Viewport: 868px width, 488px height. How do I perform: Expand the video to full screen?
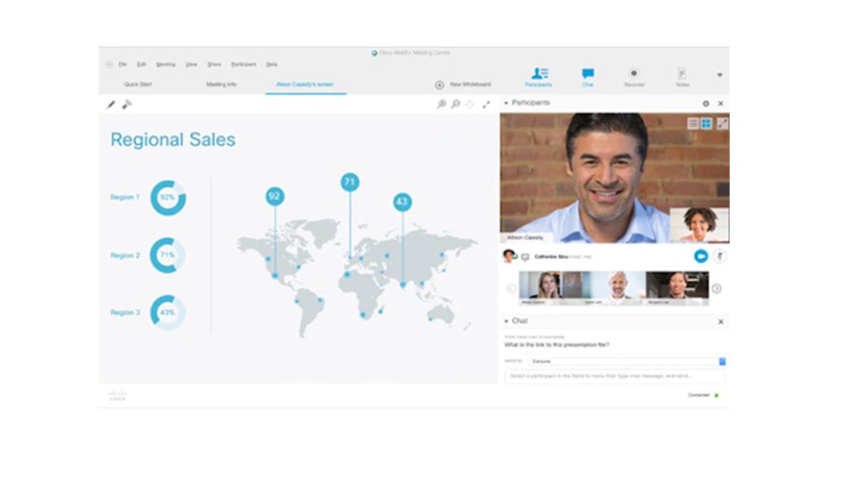coord(722,124)
